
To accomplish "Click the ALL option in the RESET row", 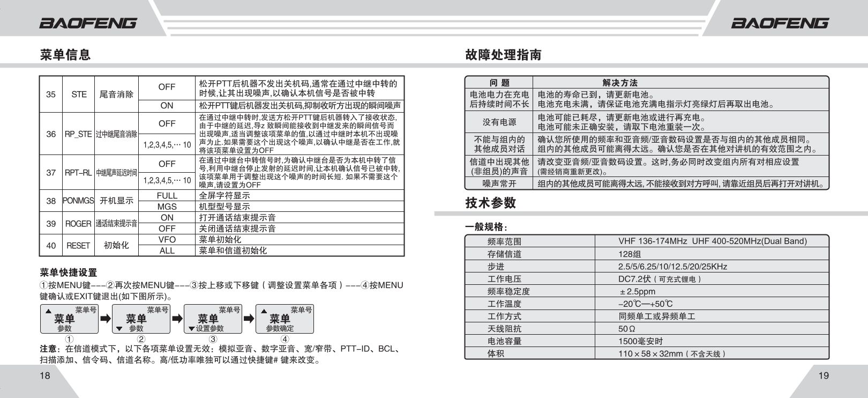I will click(167, 250).
